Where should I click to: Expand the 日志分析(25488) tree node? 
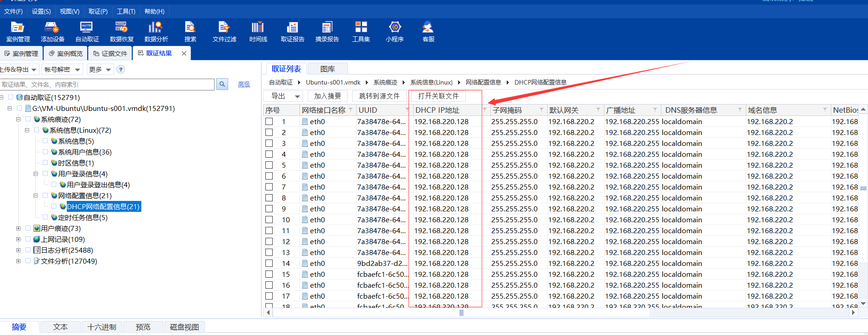point(18,250)
